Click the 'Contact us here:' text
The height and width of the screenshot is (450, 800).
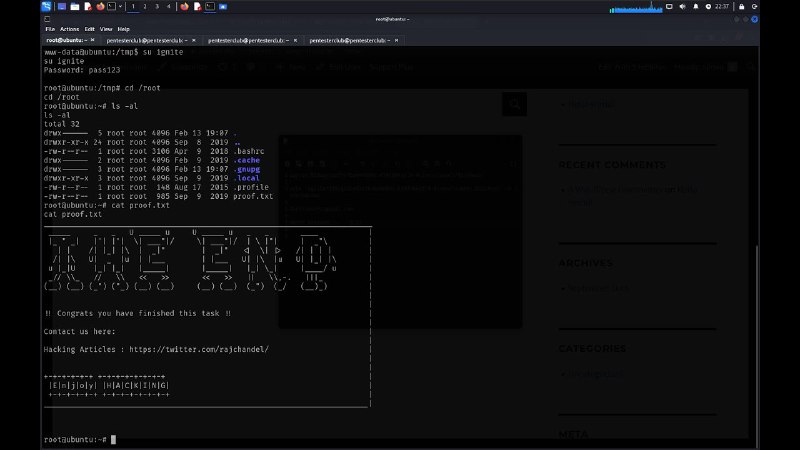80,332
